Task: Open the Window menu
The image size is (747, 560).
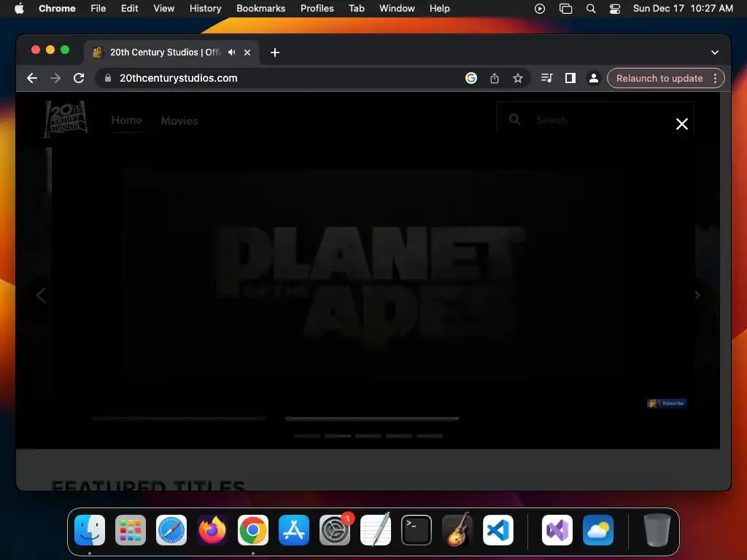Action: [397, 8]
